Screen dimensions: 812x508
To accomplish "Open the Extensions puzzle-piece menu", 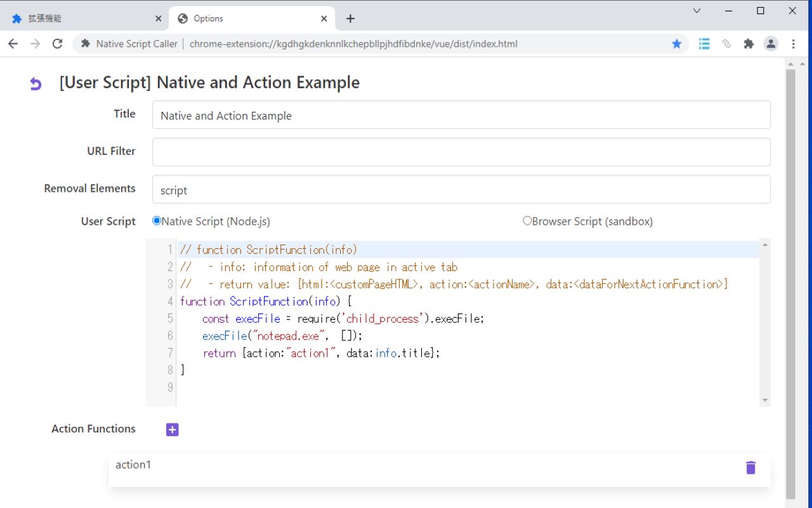I will click(x=749, y=44).
